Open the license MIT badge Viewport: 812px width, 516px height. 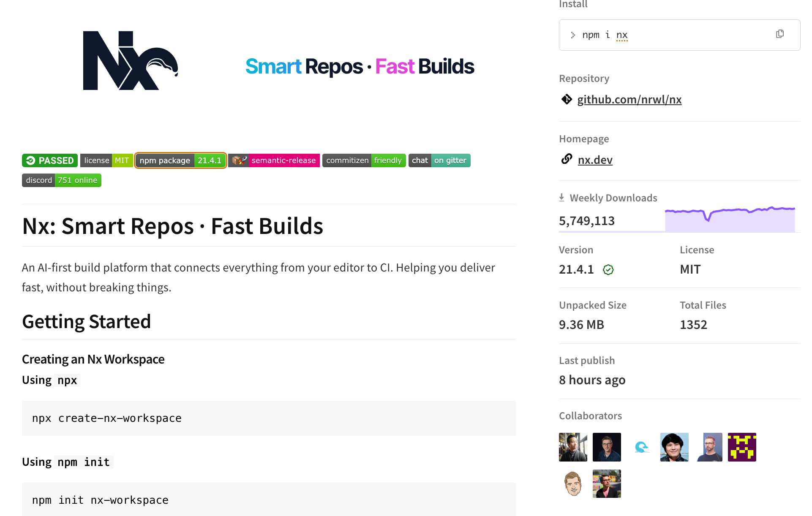point(106,160)
